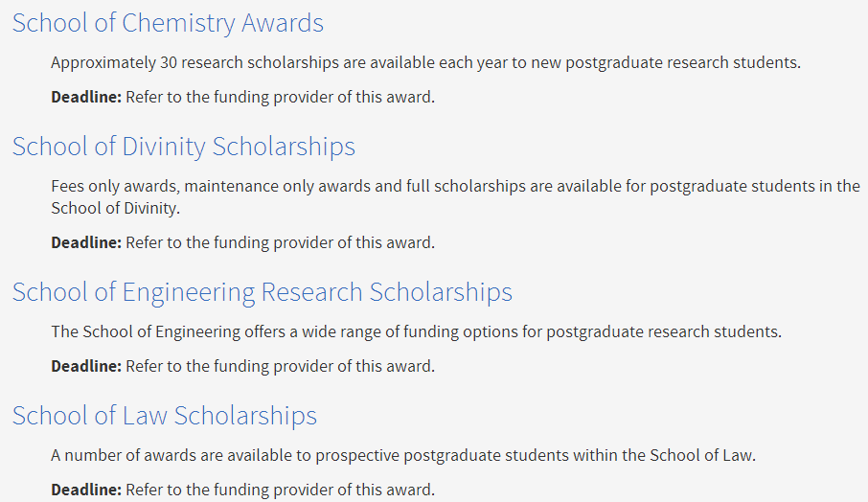868x502 pixels.
Task: Click bold Deadline label under Law Scholarships
Action: tap(86, 490)
